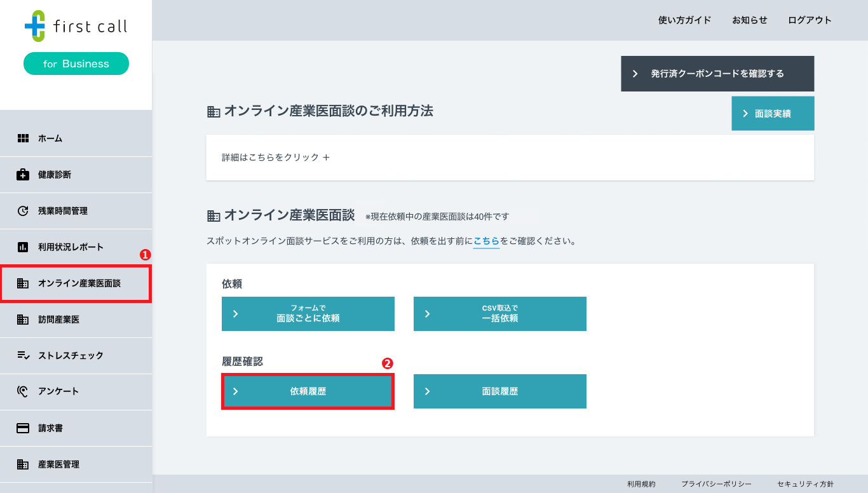The image size is (868, 493).
Task: Open 依頼履歴 under 履歴確認
Action: (308, 391)
